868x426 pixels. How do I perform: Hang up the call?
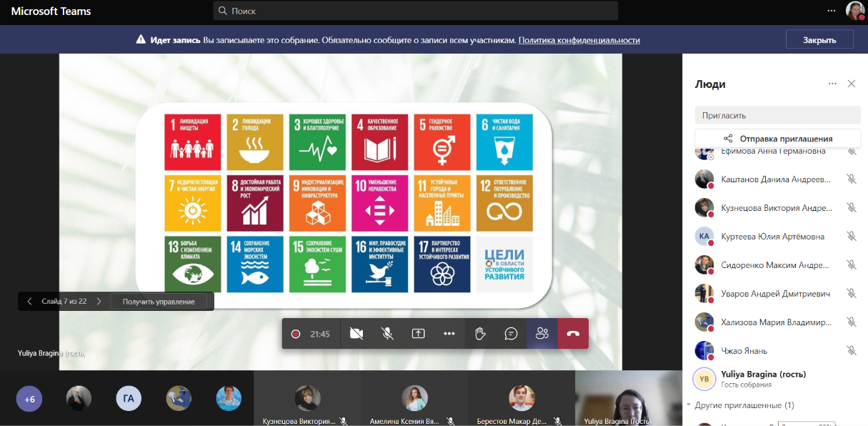click(573, 334)
